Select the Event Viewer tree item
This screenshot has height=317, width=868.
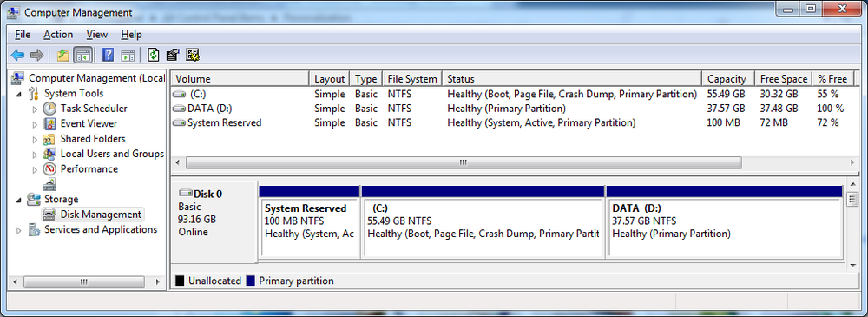[89, 123]
